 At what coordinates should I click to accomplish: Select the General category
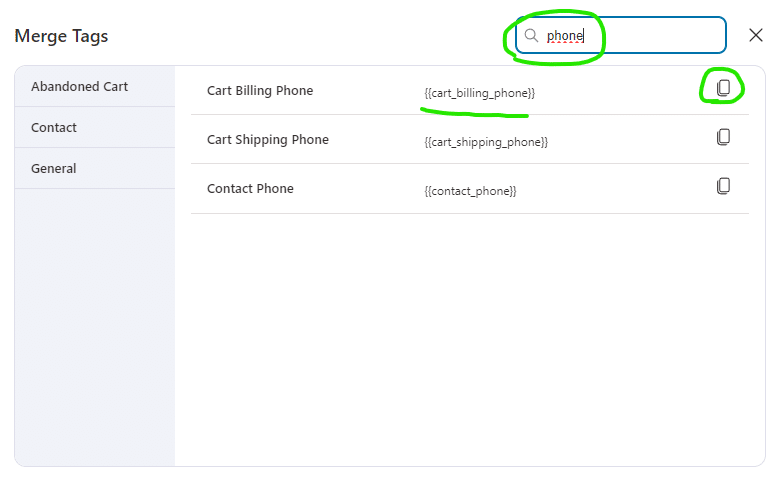tap(54, 169)
